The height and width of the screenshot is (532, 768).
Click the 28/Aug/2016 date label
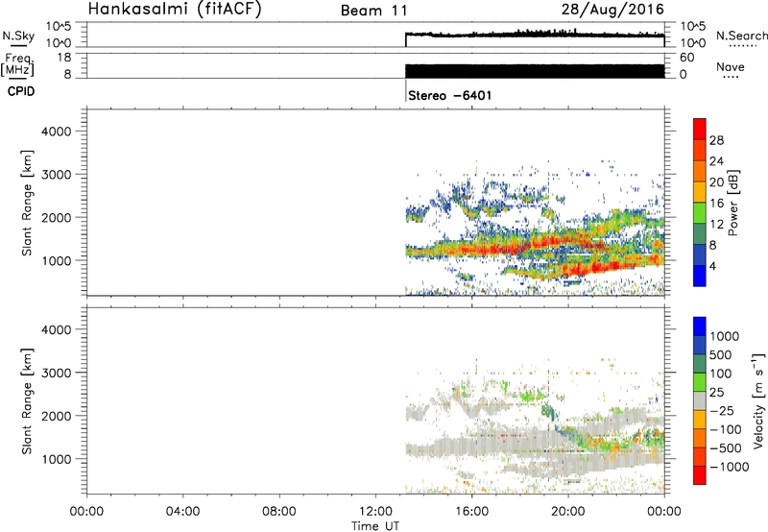click(x=612, y=10)
